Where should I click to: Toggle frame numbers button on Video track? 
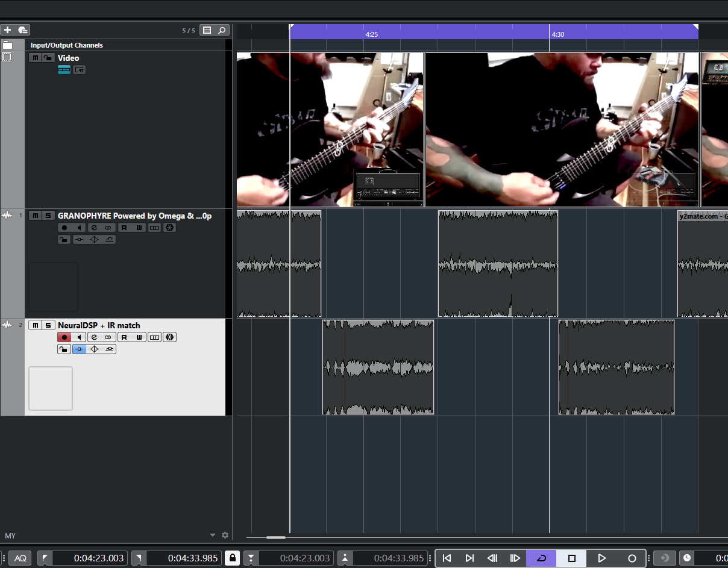coord(79,70)
